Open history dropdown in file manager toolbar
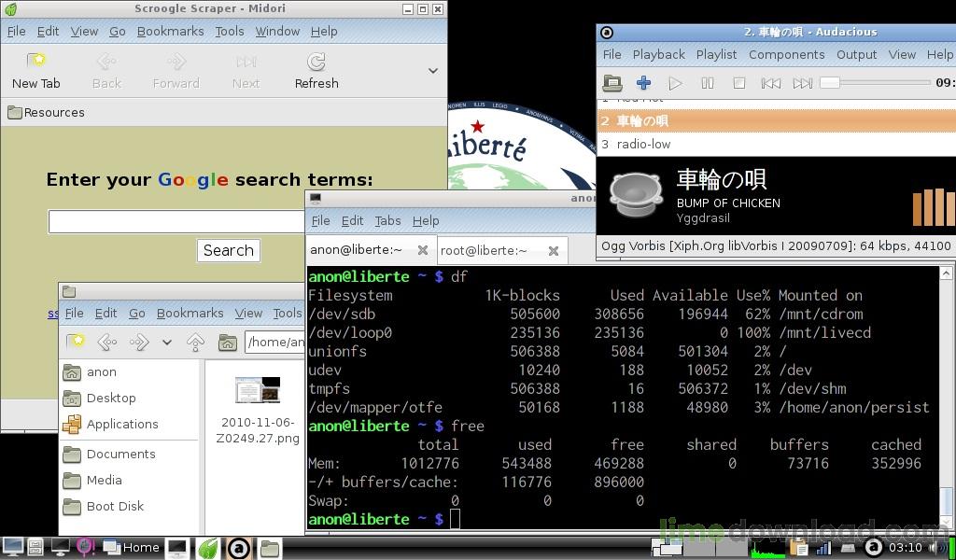The width and height of the screenshot is (956, 560). [167, 343]
